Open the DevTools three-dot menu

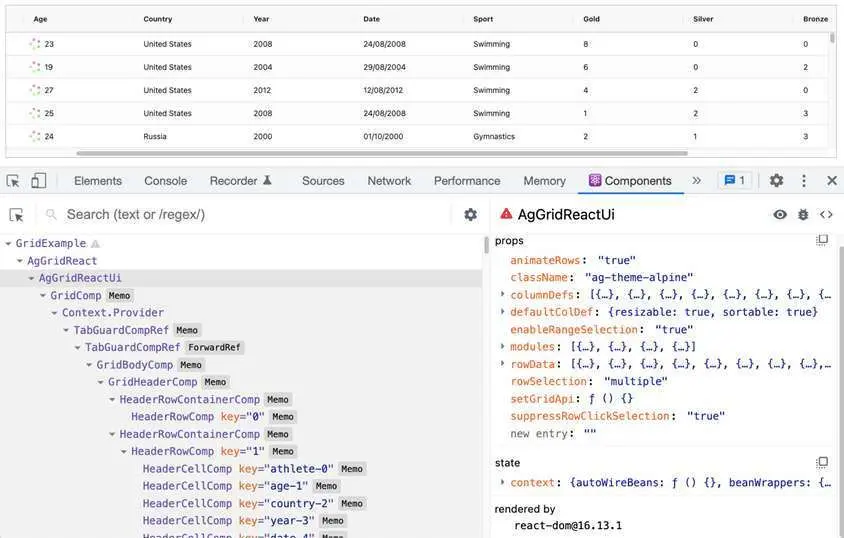tap(804, 181)
